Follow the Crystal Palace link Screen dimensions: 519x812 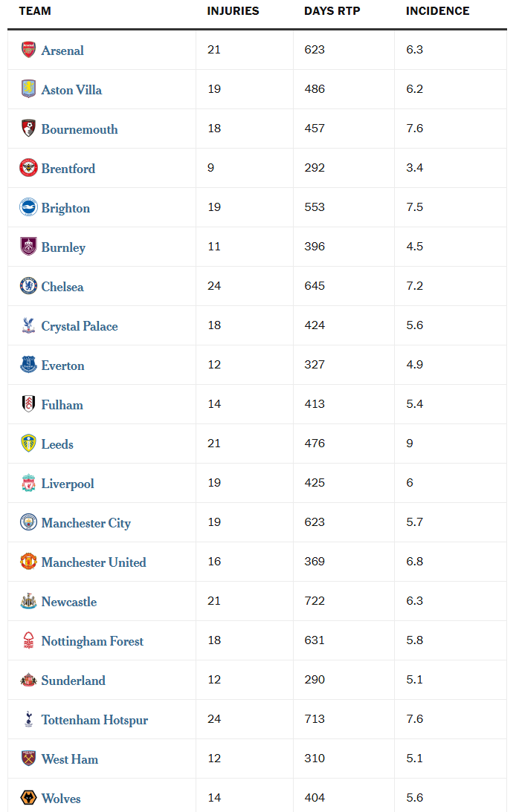coord(80,326)
